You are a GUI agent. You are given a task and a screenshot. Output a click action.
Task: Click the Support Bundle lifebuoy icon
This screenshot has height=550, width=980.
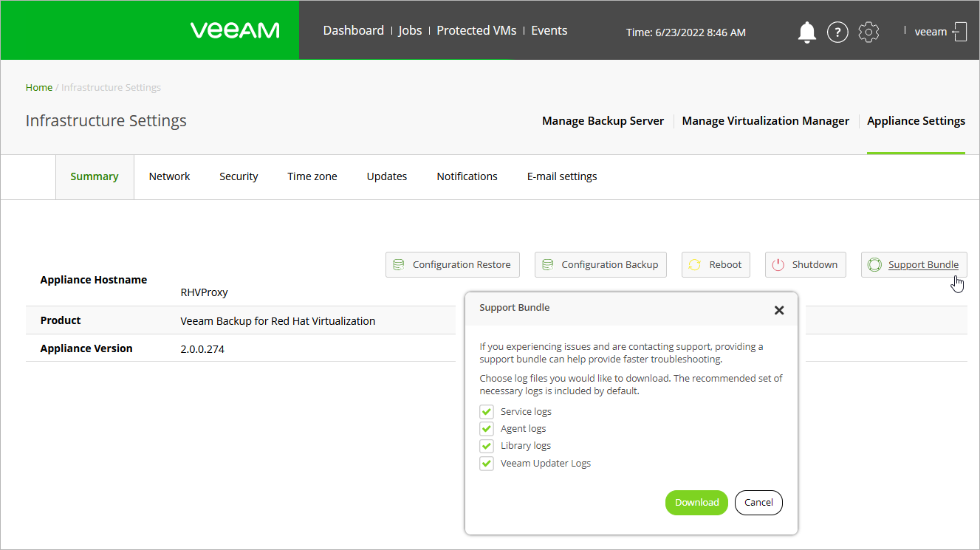click(x=875, y=265)
